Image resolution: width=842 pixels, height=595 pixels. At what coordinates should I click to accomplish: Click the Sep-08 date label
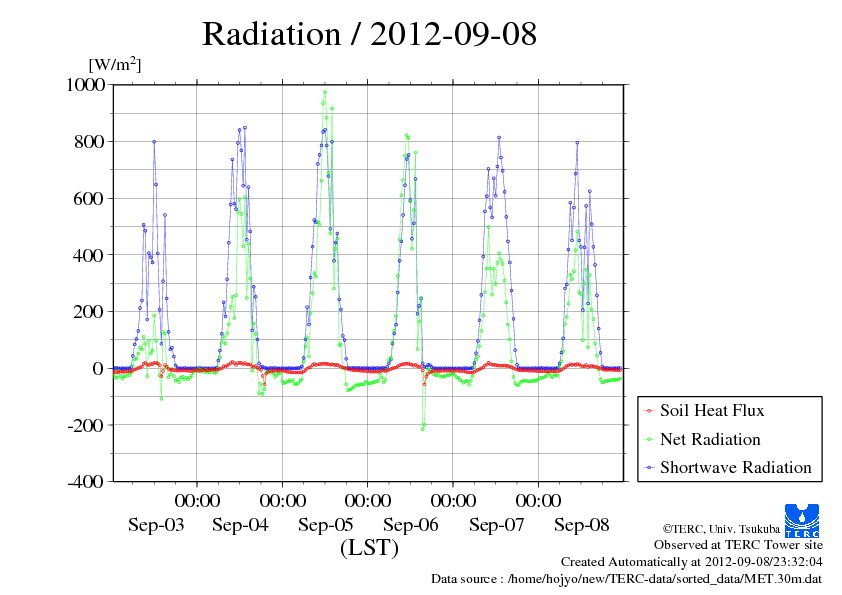(x=582, y=525)
